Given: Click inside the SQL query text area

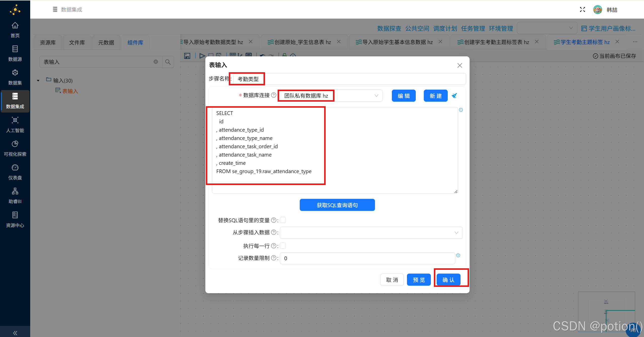Looking at the screenshot, I should point(335,150).
